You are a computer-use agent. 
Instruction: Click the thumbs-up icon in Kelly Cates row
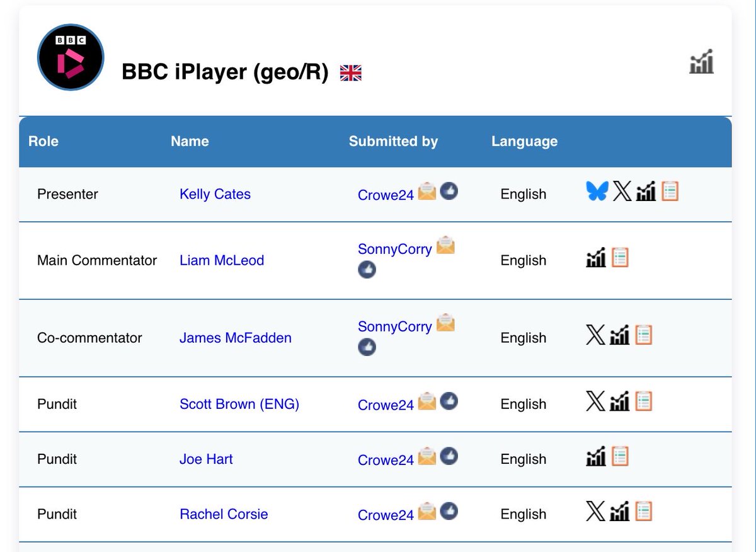point(449,191)
